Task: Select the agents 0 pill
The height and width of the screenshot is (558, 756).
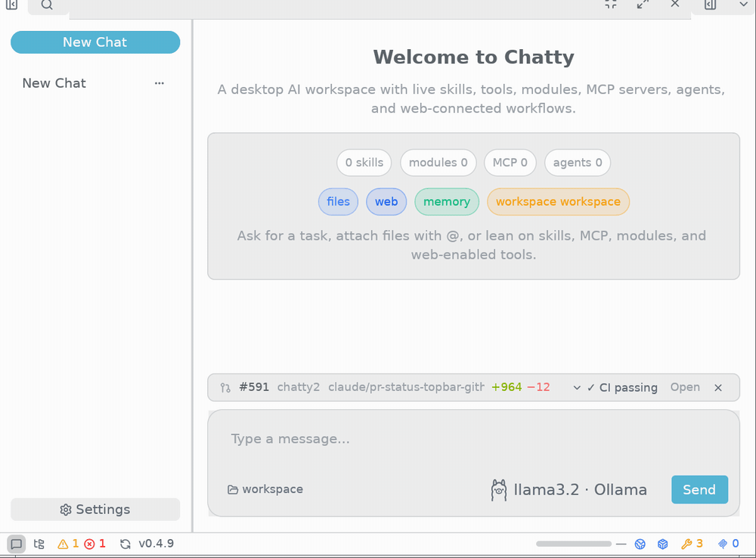Action: coord(578,163)
